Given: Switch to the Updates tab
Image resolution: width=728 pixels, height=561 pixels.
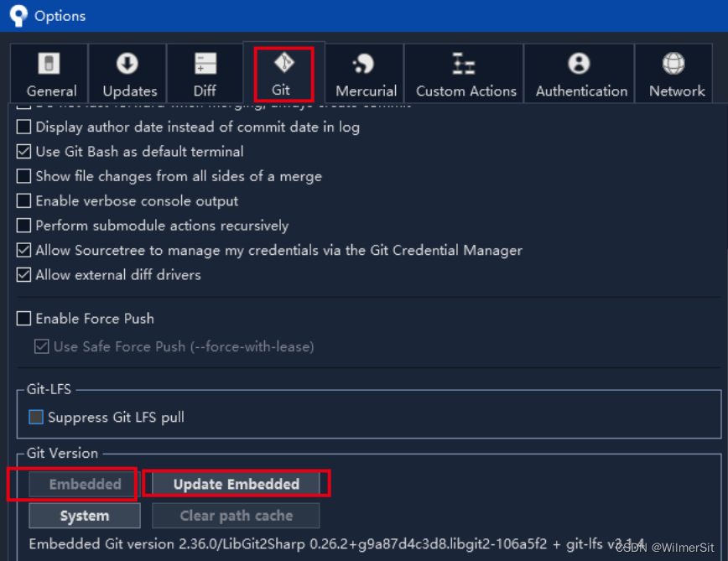Looking at the screenshot, I should click(x=127, y=73).
